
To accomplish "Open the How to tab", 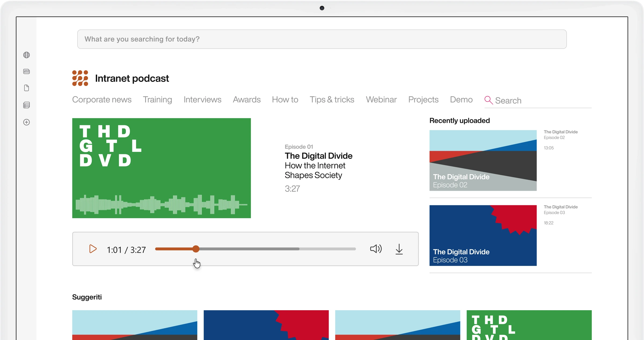I will (x=285, y=100).
